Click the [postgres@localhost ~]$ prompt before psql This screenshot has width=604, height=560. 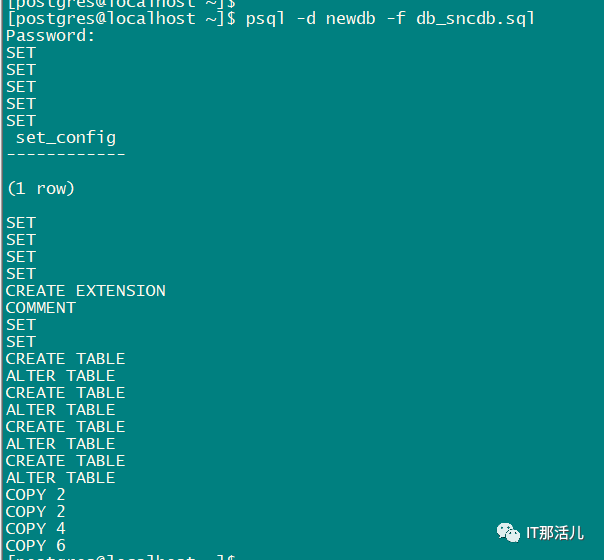coord(120,18)
